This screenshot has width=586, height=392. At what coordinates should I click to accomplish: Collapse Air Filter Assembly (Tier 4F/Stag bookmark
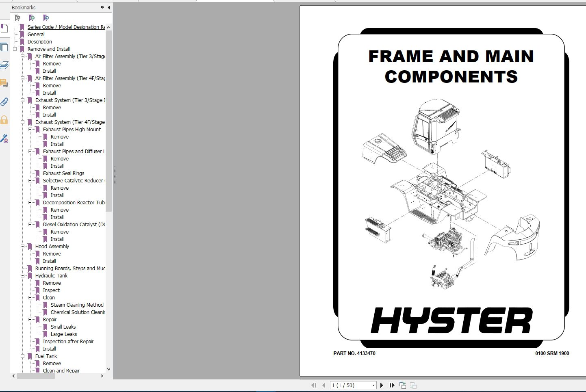click(23, 78)
